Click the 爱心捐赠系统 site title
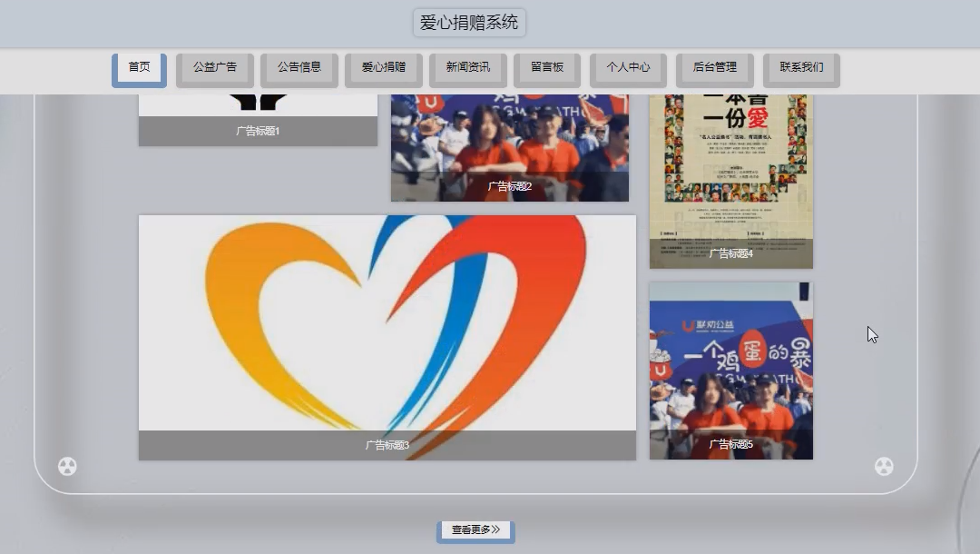 469,23
